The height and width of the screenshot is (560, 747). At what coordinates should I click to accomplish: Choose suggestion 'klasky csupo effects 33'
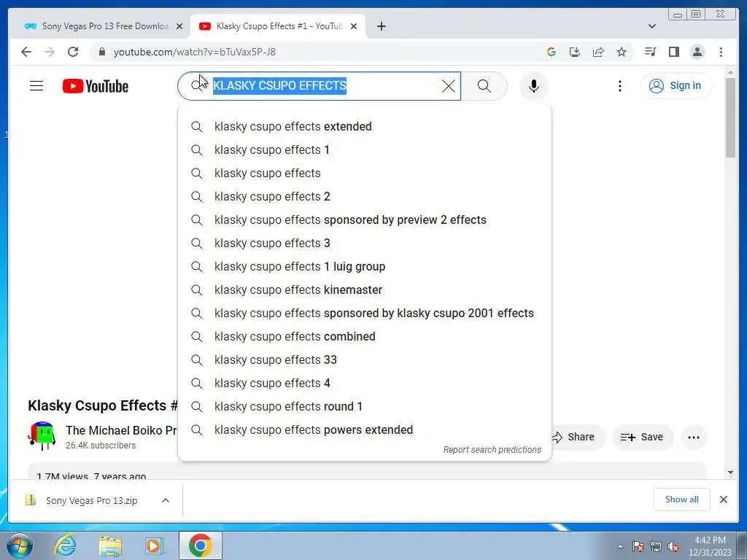pos(365,360)
